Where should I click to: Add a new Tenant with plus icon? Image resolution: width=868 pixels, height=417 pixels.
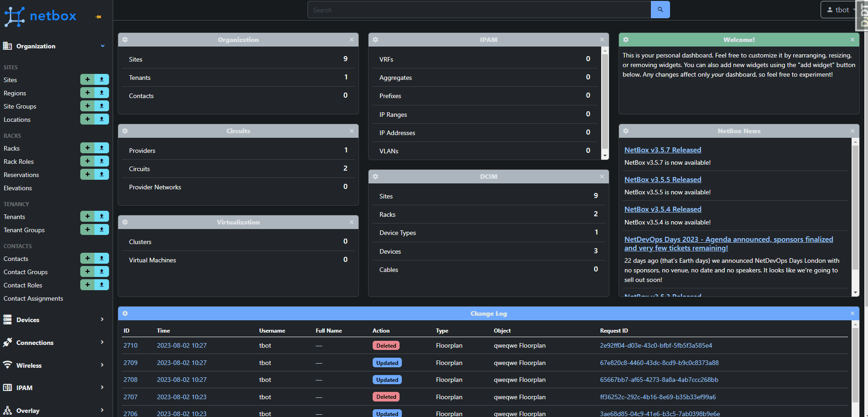click(x=88, y=216)
